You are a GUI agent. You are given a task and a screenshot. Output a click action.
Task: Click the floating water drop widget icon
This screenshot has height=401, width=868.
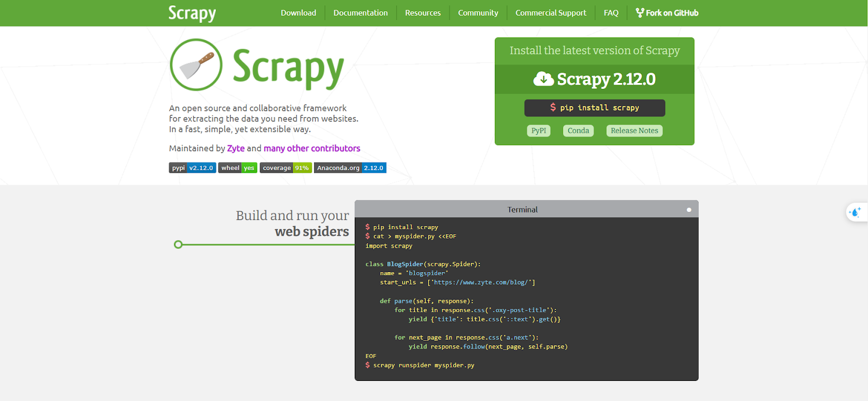[856, 212]
